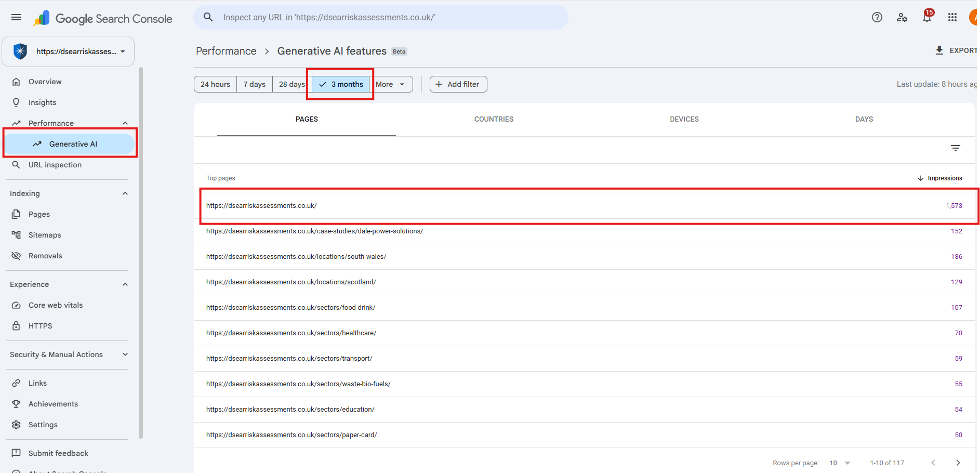Click the Overview home icon
Viewport: 980px width, 473px height.
coord(16,82)
